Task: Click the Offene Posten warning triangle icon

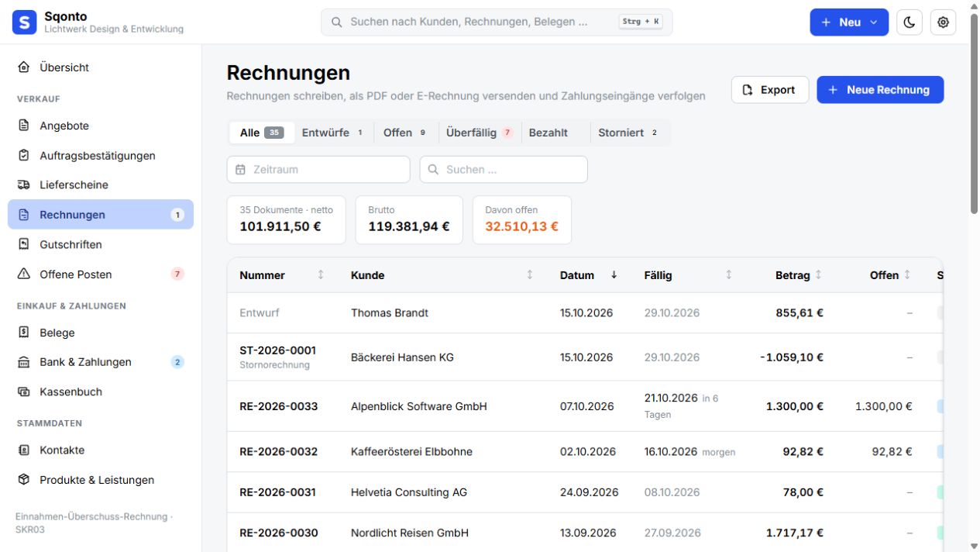Action: (23, 274)
